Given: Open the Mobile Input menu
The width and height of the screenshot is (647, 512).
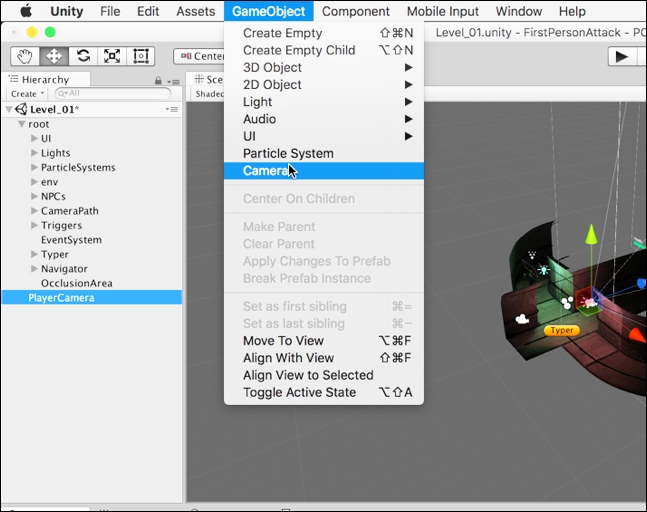Looking at the screenshot, I should click(443, 11).
